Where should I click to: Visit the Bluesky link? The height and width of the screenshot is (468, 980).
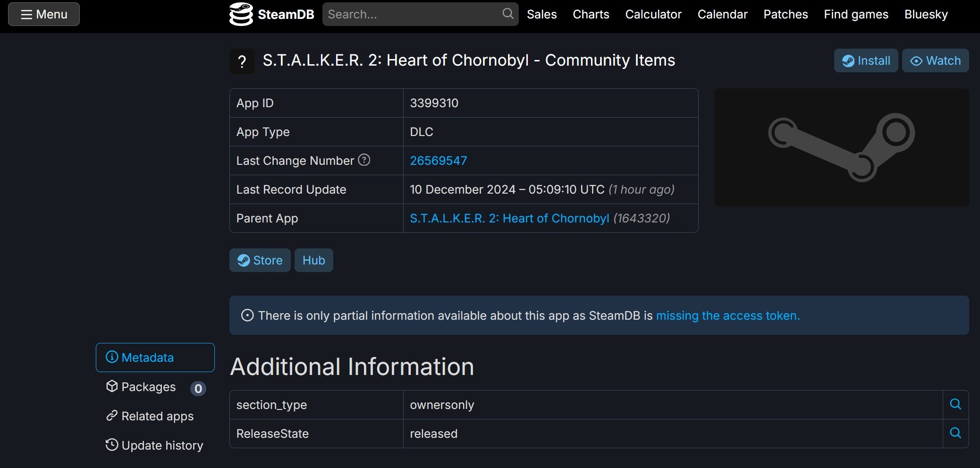[926, 14]
